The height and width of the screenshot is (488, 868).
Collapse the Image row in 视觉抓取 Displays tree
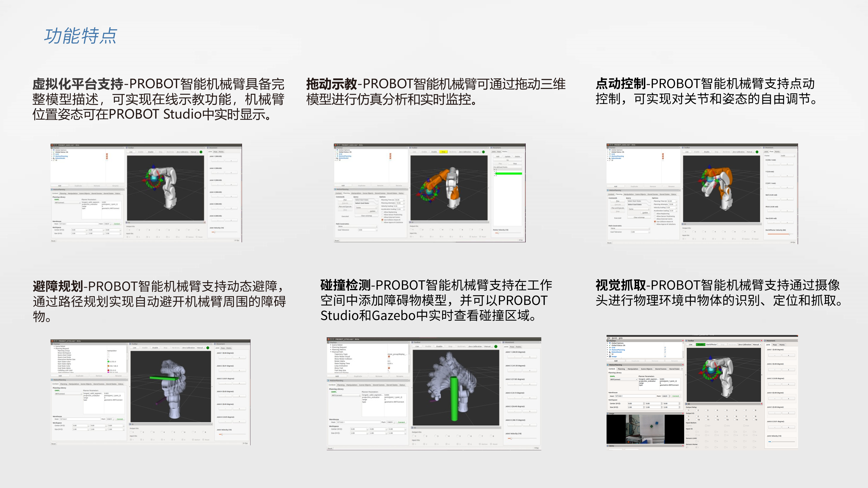coord(608,356)
